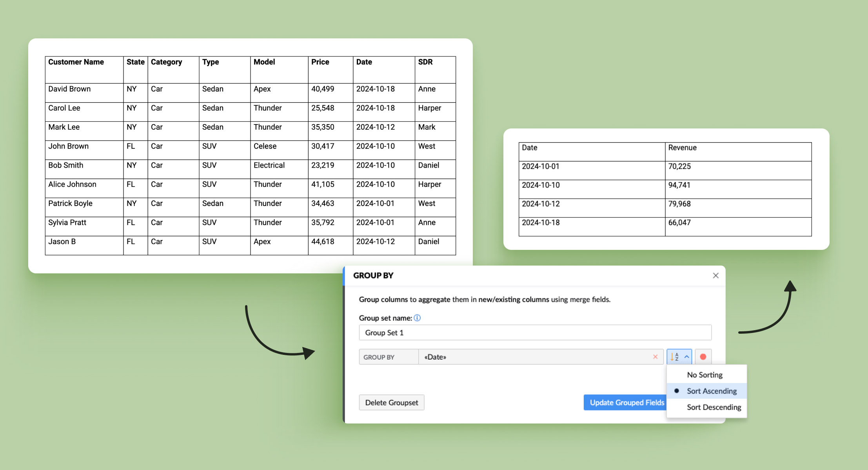The width and height of the screenshot is (868, 470).
Task: Click the Customer Name column header
Action: pyautogui.click(x=84, y=70)
